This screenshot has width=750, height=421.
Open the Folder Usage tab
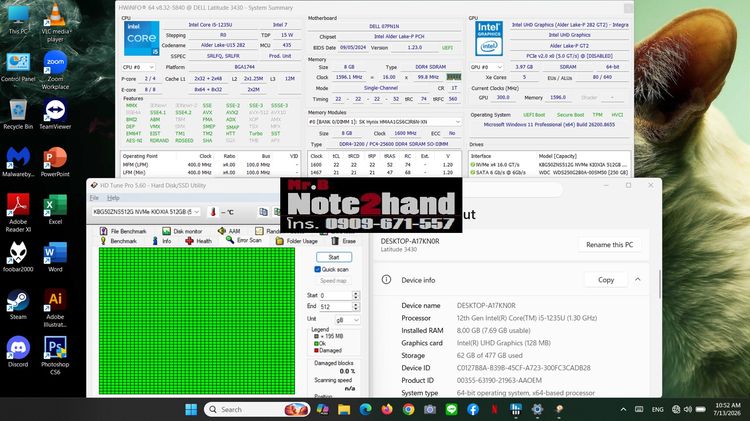coord(297,241)
